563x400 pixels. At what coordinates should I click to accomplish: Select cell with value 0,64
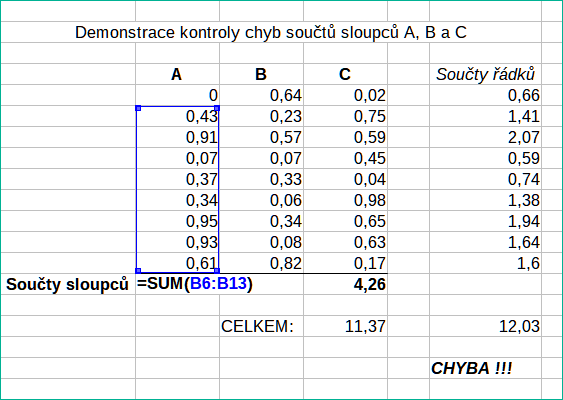tap(261, 95)
